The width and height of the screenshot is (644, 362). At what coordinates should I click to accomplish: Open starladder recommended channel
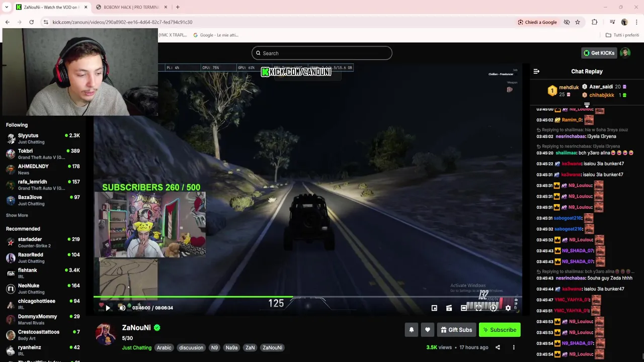tap(43, 242)
